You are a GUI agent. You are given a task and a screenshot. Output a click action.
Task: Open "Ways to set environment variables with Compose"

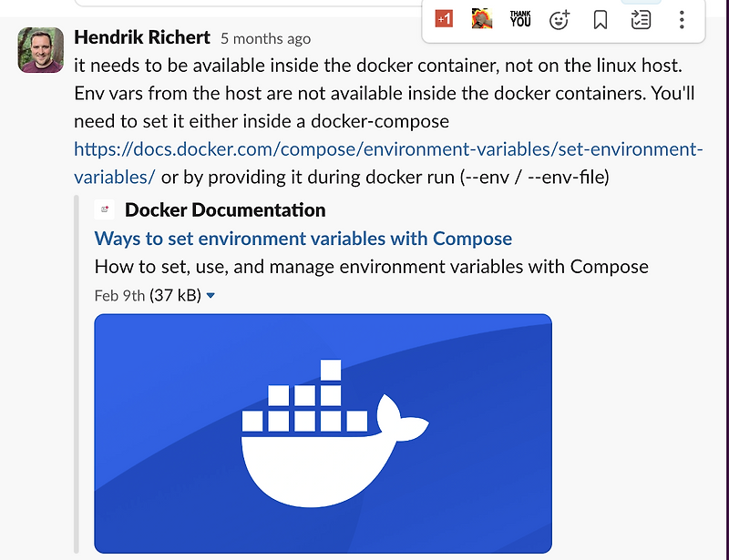tap(303, 238)
